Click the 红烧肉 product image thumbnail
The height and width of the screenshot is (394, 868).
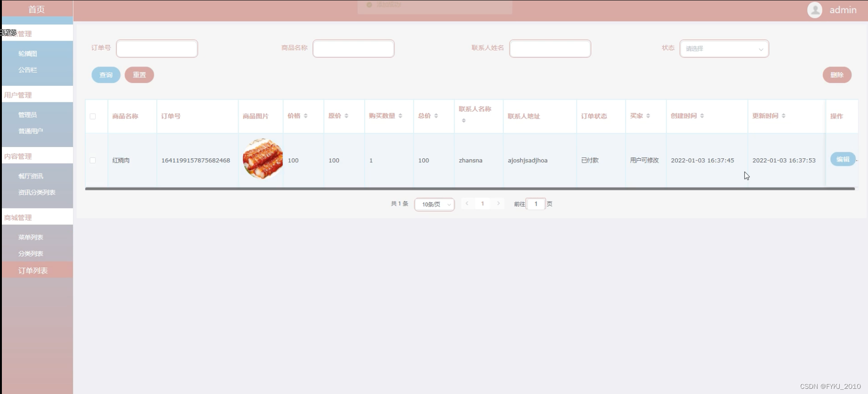(263, 159)
